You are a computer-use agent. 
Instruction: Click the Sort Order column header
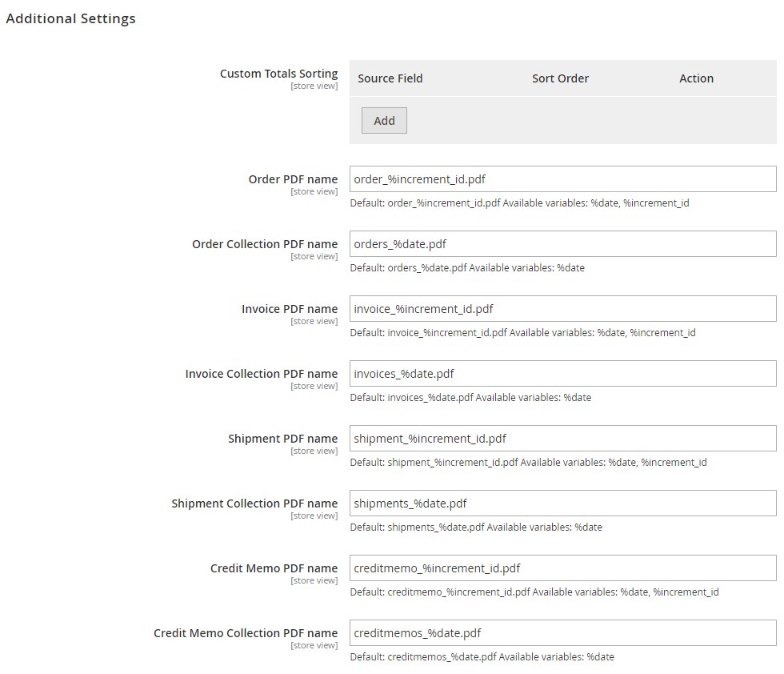pos(560,78)
